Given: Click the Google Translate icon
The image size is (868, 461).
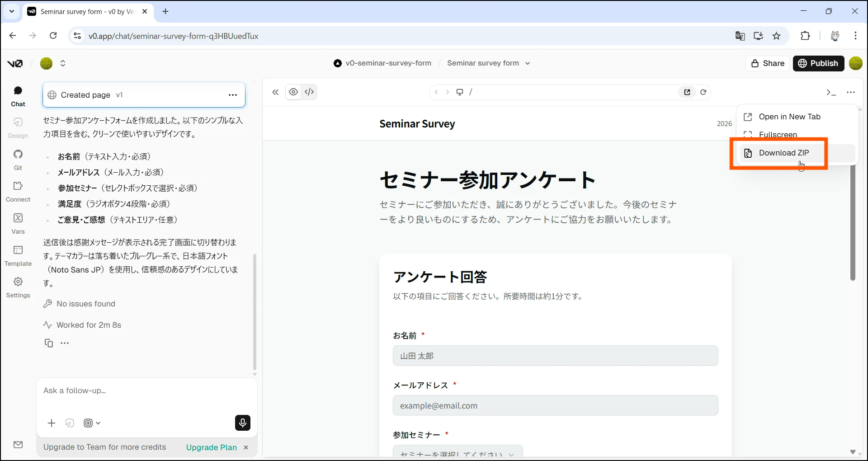Looking at the screenshot, I should 740,36.
